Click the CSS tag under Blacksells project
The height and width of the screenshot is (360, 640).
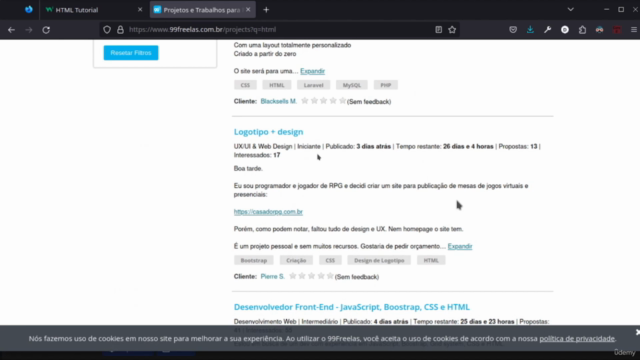tap(245, 85)
